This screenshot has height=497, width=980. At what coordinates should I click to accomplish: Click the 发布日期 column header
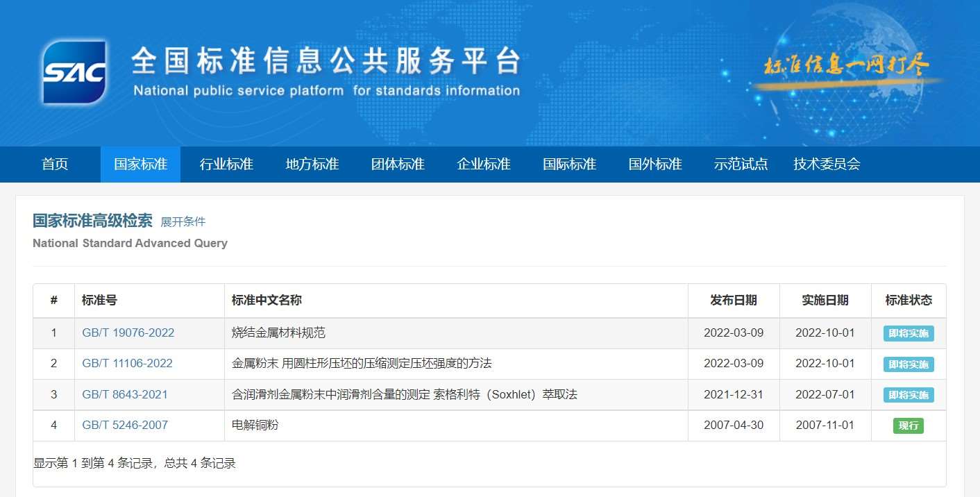[733, 301]
